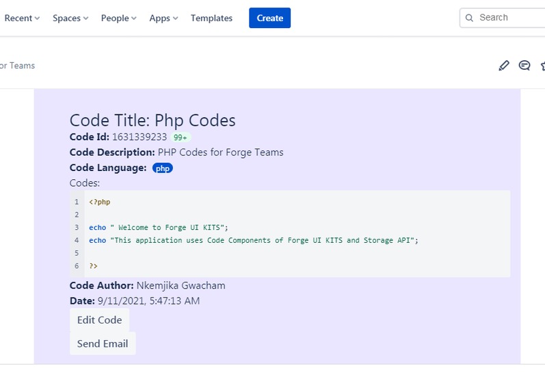Click the 99+ badge

[x=181, y=138]
